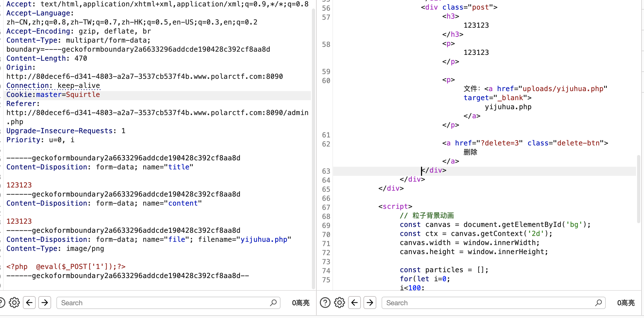The image size is (644, 318).
Task: Click response pane forward arrow button
Action: pyautogui.click(x=370, y=303)
